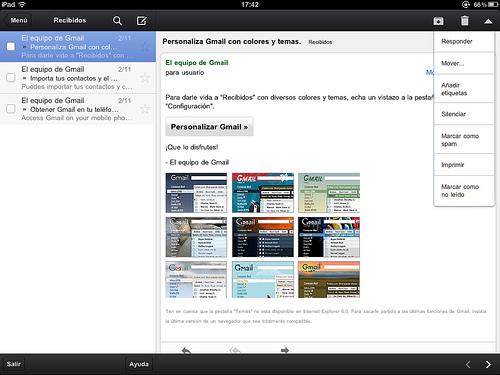The height and width of the screenshot is (375, 500).
Task: Choose Responder from the dropdown menu
Action: click(x=464, y=42)
